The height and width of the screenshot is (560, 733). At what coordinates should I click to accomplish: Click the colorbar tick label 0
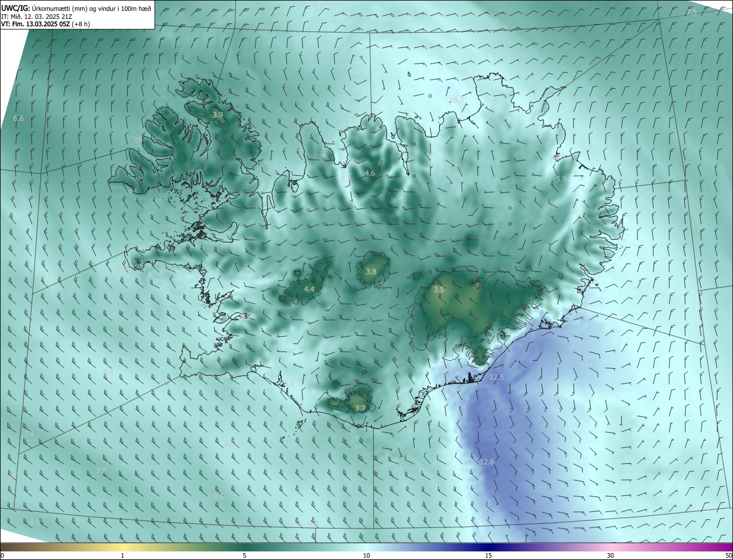pyautogui.click(x=2, y=555)
